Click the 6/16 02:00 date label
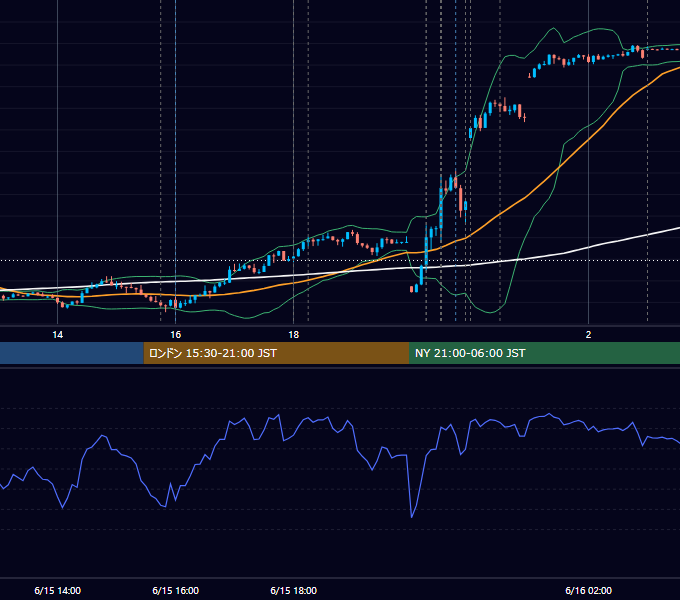 [x=588, y=590]
